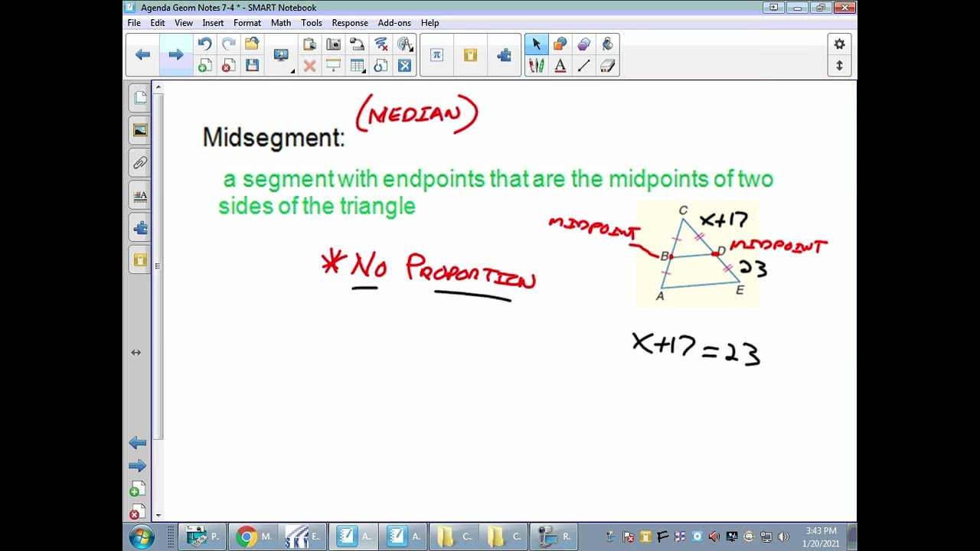Open the Insert menu
980x551 pixels.
[x=213, y=23]
